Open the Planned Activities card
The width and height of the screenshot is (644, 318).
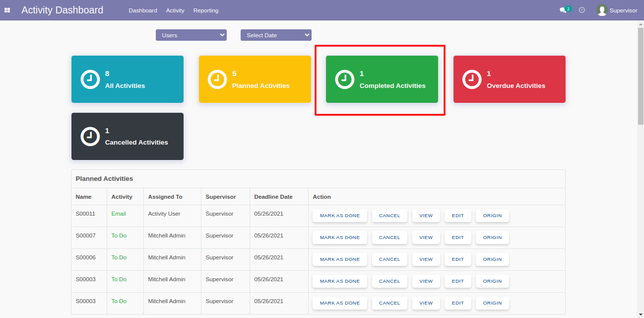[x=255, y=79]
